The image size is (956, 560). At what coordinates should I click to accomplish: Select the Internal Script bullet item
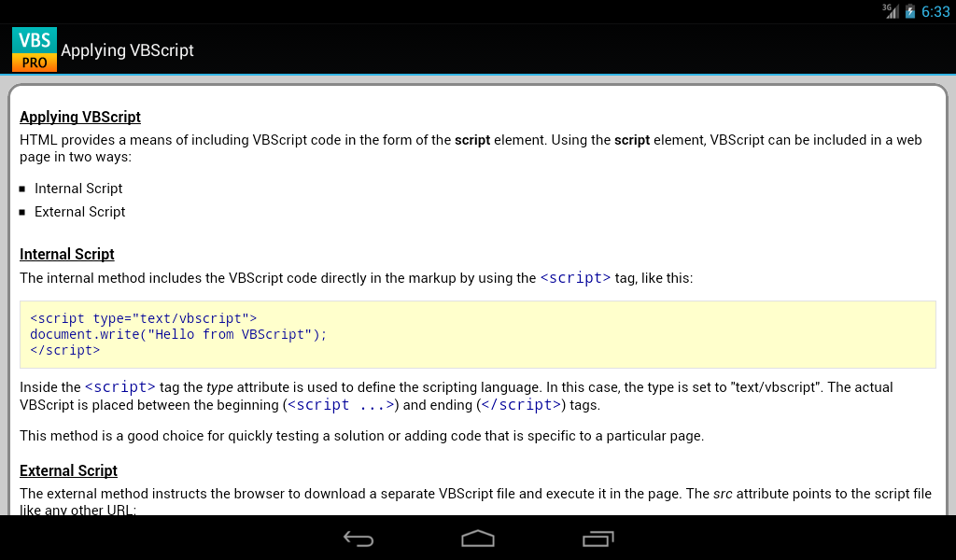78,189
